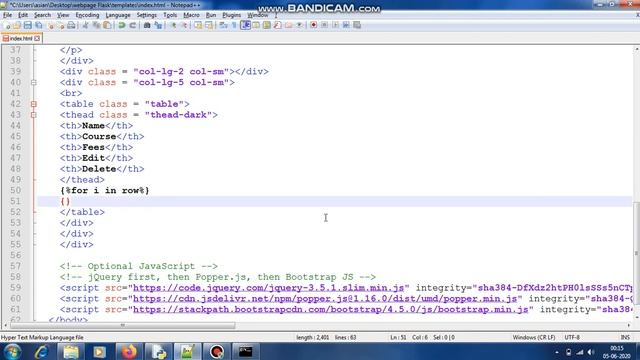
Task: Open the Language menu
Action: 118,15
